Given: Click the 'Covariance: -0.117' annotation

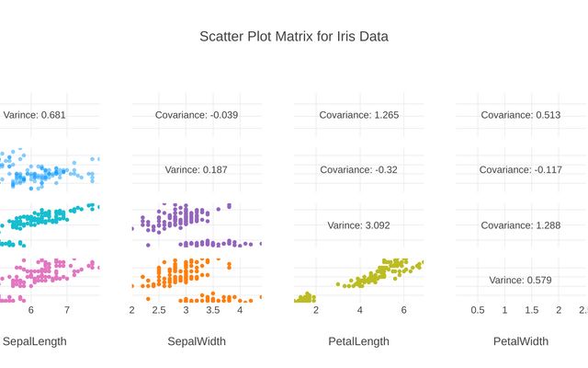Looking at the screenshot, I should tap(521, 170).
